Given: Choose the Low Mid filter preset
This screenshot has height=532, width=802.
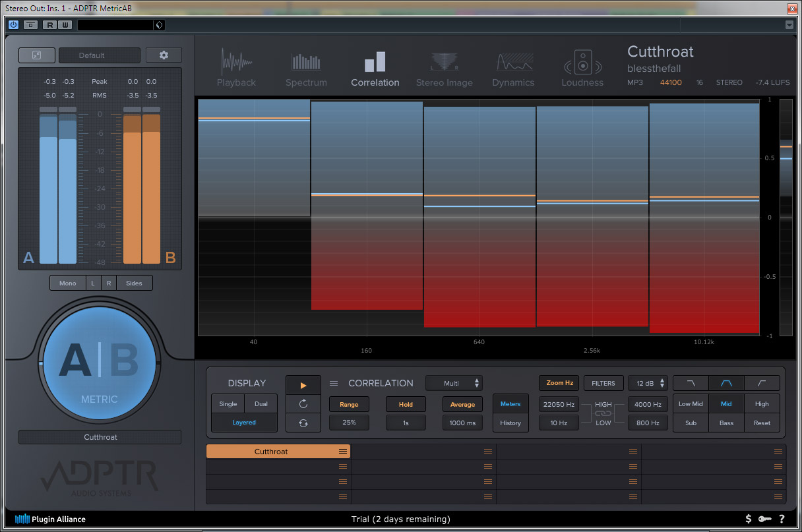Looking at the screenshot, I should tap(691, 404).
